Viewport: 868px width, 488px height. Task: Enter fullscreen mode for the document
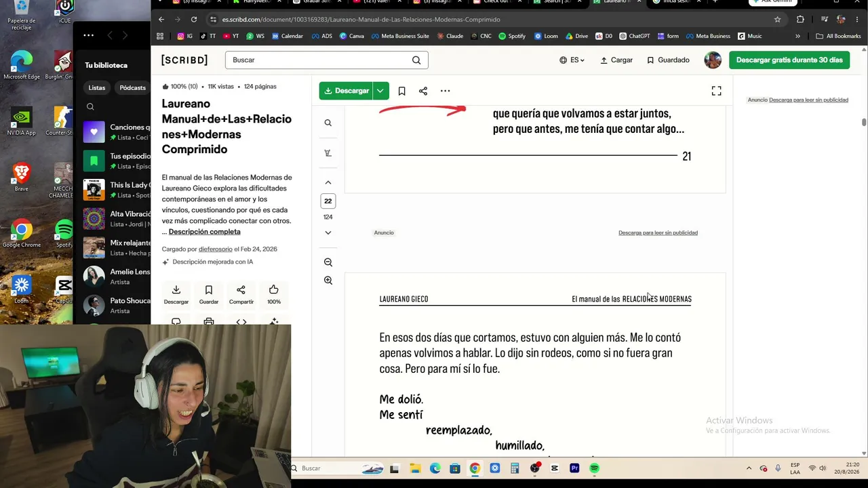[x=716, y=91]
